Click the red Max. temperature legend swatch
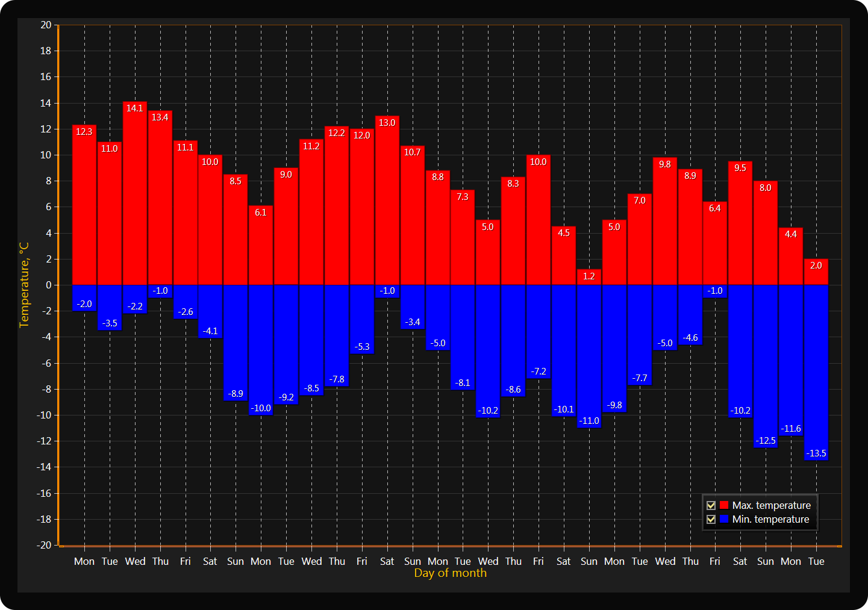868x610 pixels. 724,505
